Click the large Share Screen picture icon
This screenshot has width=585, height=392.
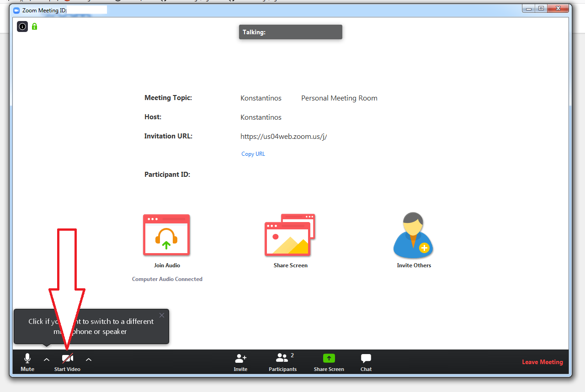(290, 235)
